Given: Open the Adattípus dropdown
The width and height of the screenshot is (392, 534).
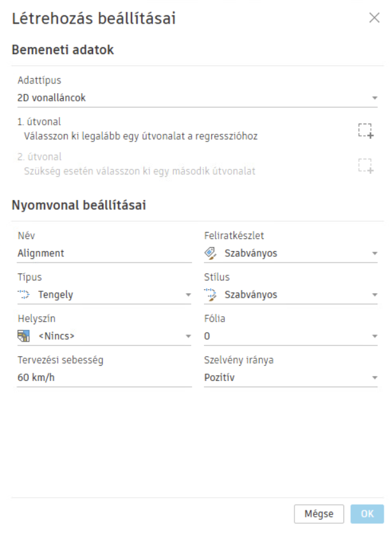Looking at the screenshot, I should [375, 99].
